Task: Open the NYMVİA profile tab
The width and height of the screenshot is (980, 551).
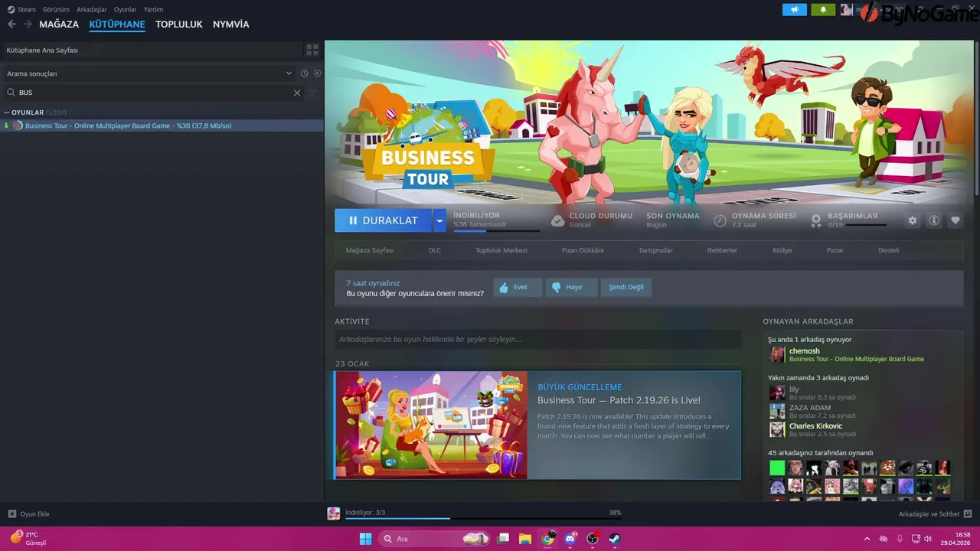Action: tap(231, 24)
